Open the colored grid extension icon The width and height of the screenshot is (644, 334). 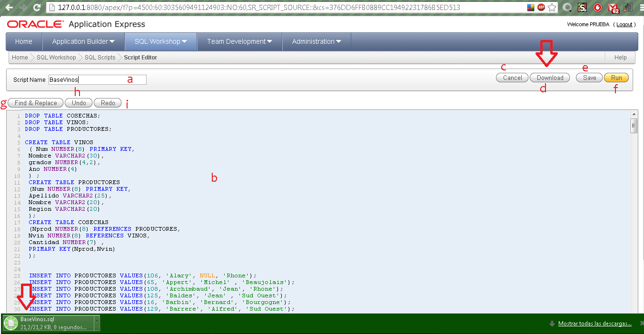(531, 7)
